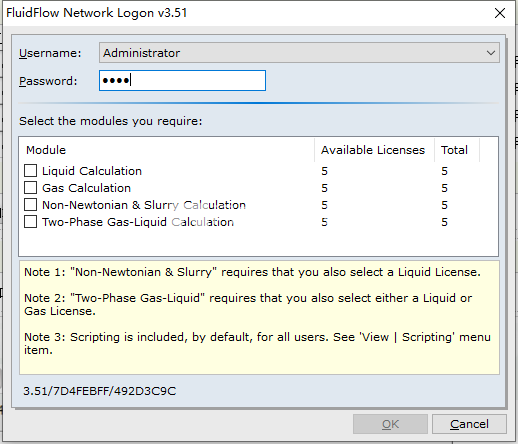Close the FluidFlow Network Logon window
Screen dimensions: 518x444
pyautogui.click(x=500, y=13)
